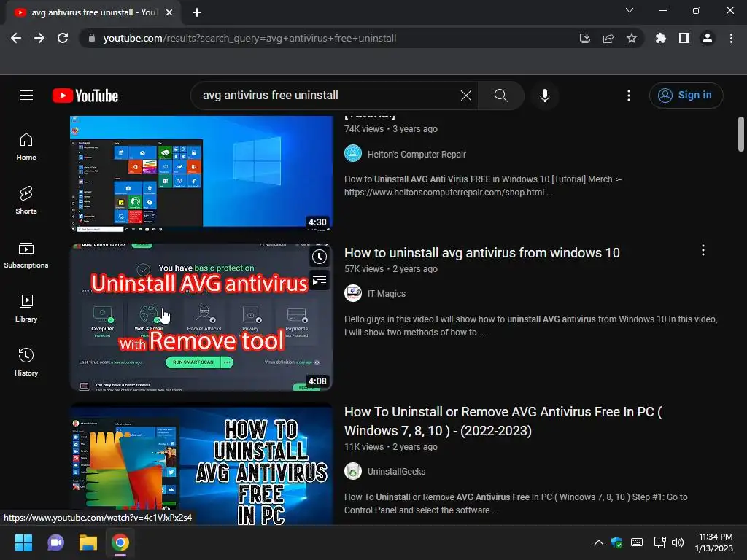Click Chrome icon in taskbar
Image resolution: width=747 pixels, height=560 pixels.
pyautogui.click(x=120, y=542)
